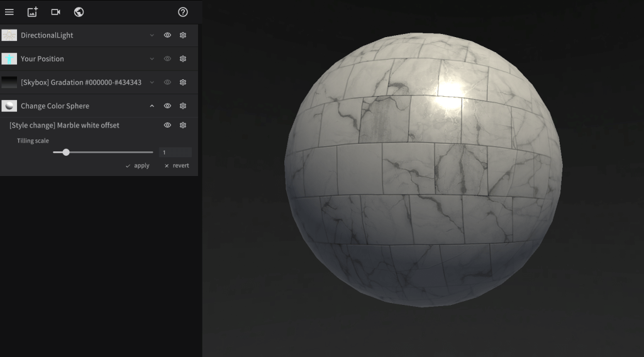
Task: Expand the DirectionalLight item
Action: click(x=152, y=35)
